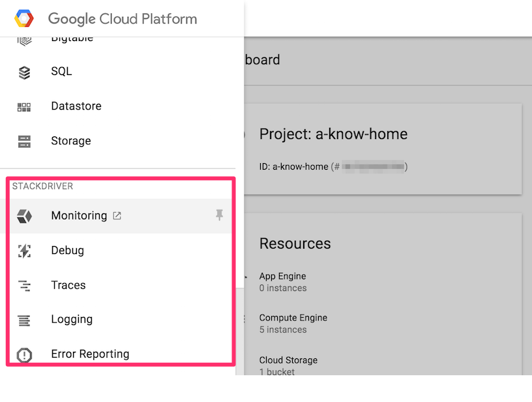This screenshot has height=402, width=532.
Task: Click the App Engine resource link
Action: click(x=282, y=276)
